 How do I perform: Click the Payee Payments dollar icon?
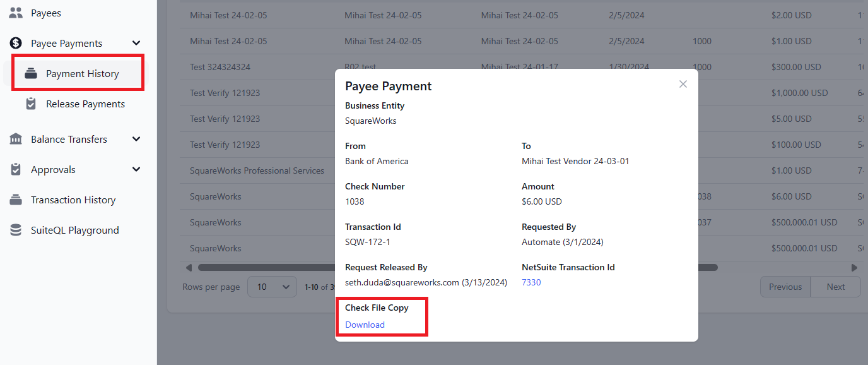(x=16, y=43)
